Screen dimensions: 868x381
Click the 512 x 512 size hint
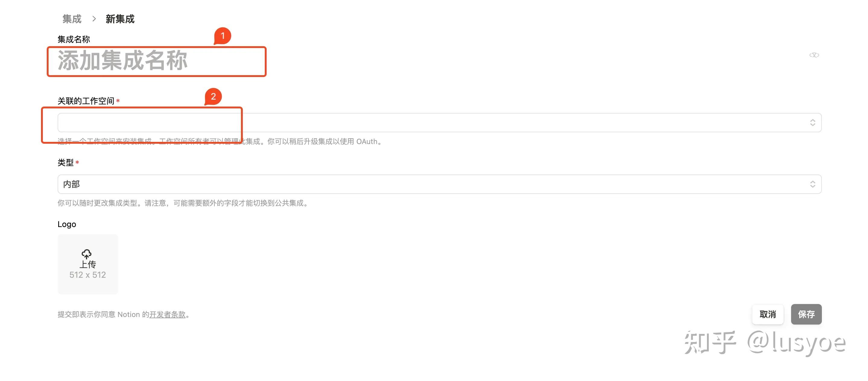[x=87, y=275]
